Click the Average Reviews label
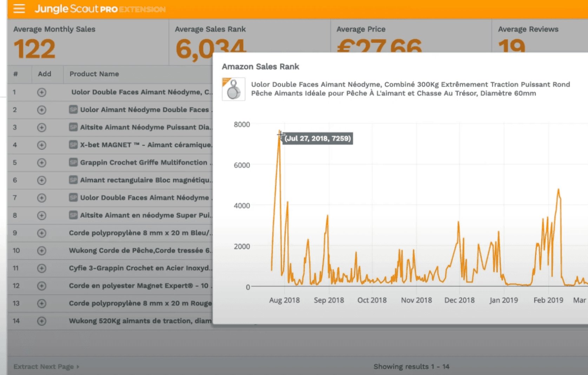This screenshot has width=588, height=375. 528,29
